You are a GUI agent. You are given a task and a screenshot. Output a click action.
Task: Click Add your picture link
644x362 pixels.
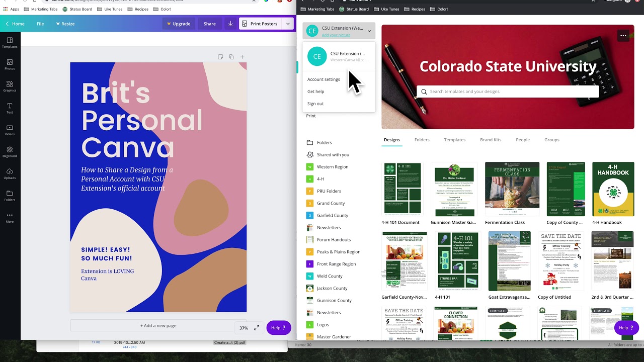click(336, 35)
